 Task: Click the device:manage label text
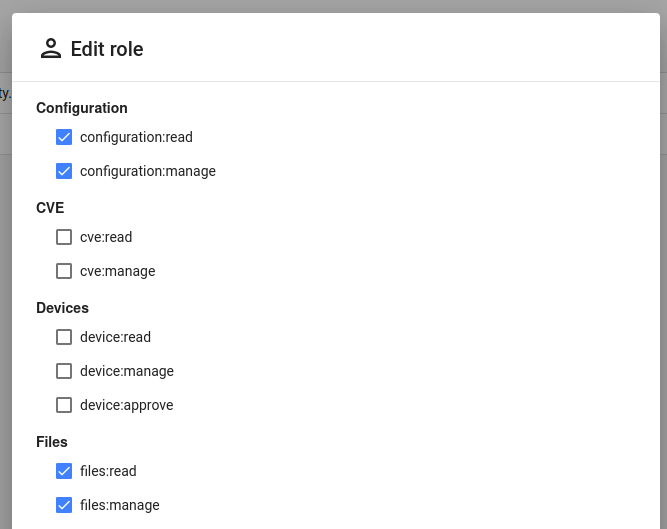(x=127, y=371)
